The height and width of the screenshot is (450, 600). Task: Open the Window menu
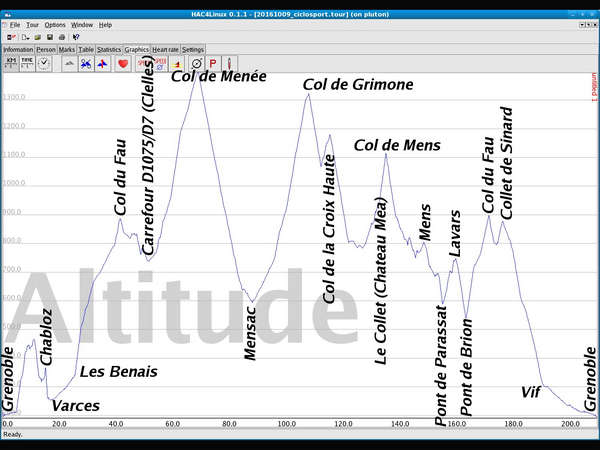point(82,24)
